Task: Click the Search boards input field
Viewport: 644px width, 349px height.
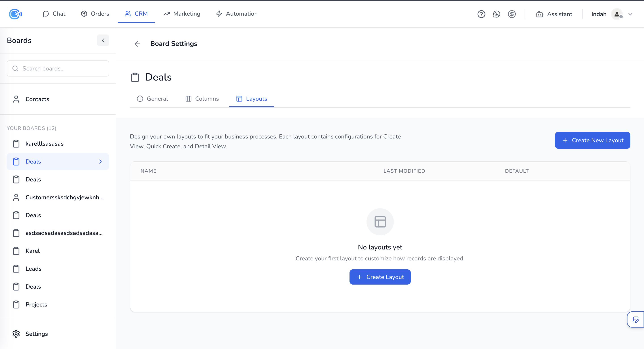Action: pos(58,68)
